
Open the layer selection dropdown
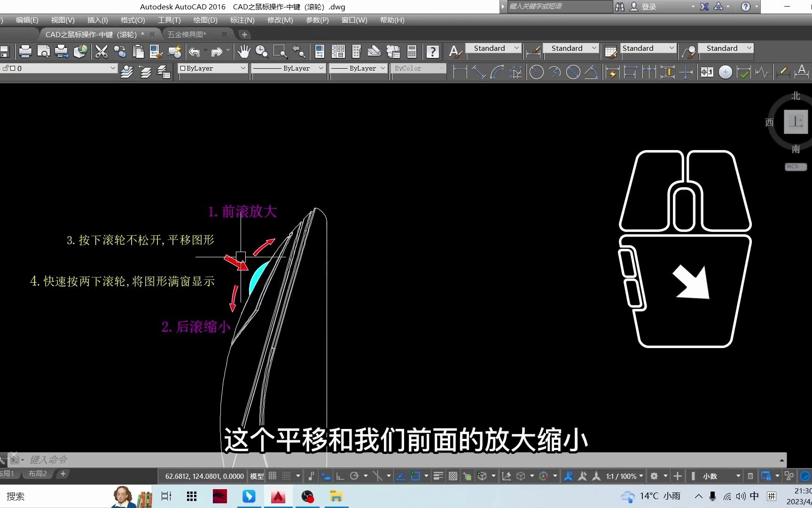113,68
